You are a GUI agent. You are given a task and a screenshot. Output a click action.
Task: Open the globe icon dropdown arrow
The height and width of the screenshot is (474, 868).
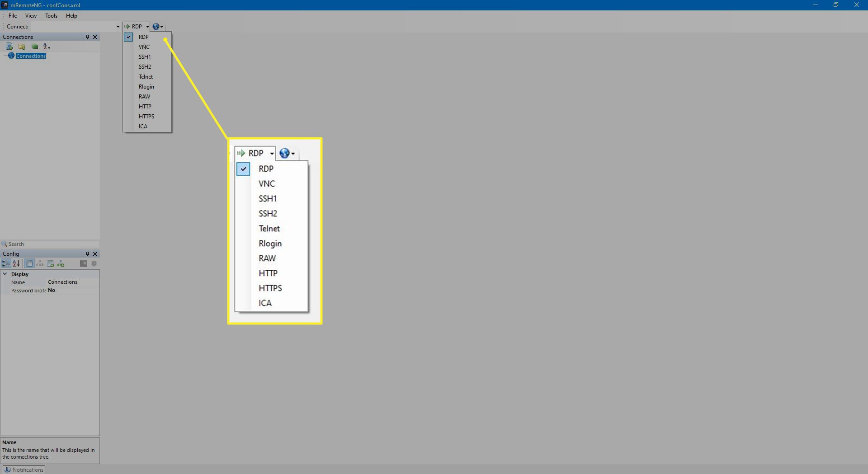(162, 27)
